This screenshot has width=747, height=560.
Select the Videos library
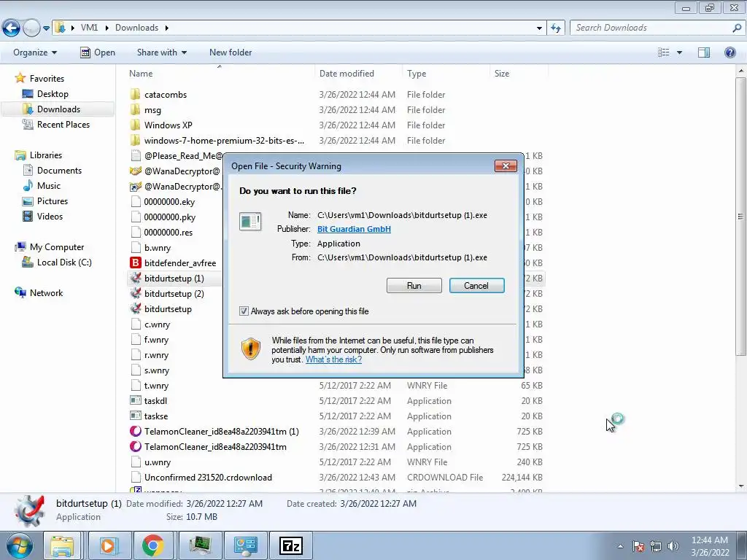pos(50,216)
